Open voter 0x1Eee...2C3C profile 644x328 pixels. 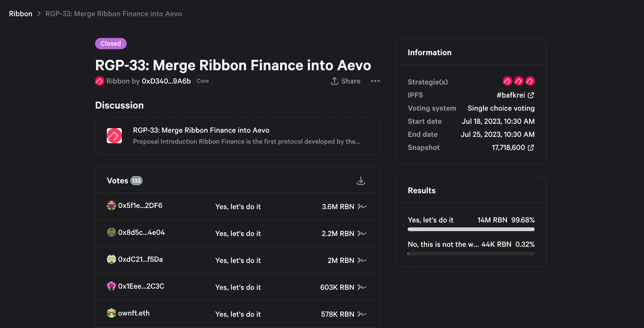(141, 286)
